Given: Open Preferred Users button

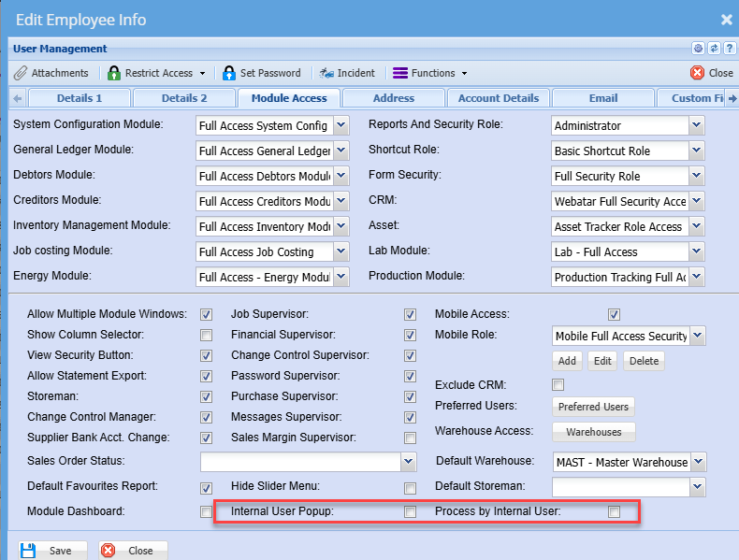Looking at the screenshot, I should coord(593,407).
